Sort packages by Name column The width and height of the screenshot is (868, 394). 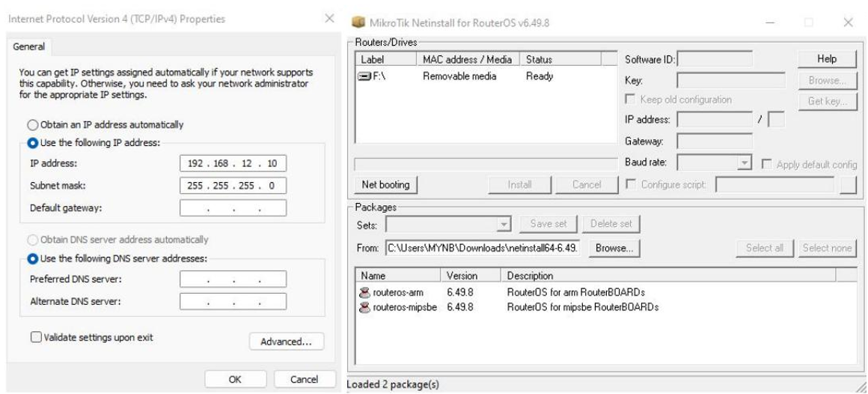(x=399, y=276)
